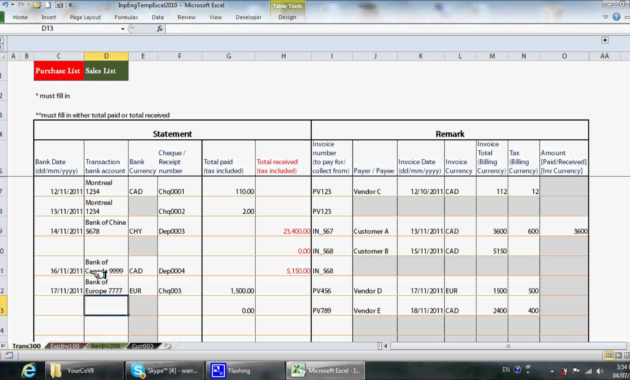Switch to the Home ribbon tab
Image resolution: width=630 pixels, height=380 pixels.
point(20,17)
